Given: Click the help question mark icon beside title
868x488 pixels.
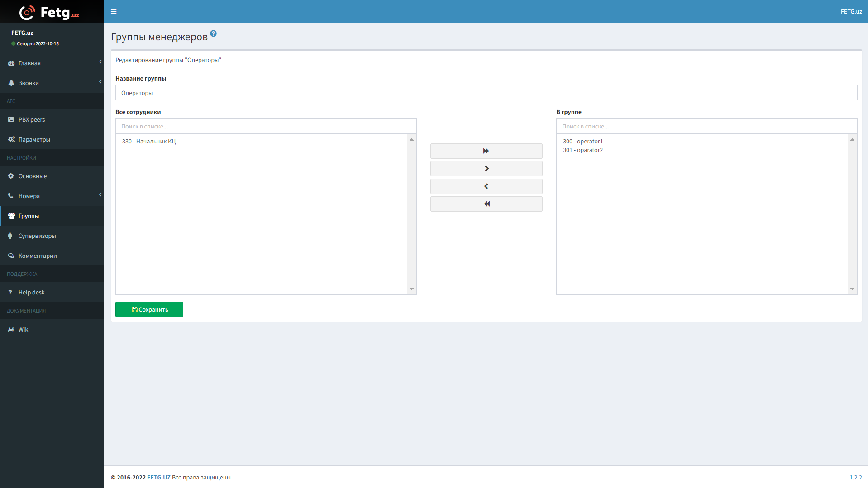Looking at the screenshot, I should (x=213, y=33).
